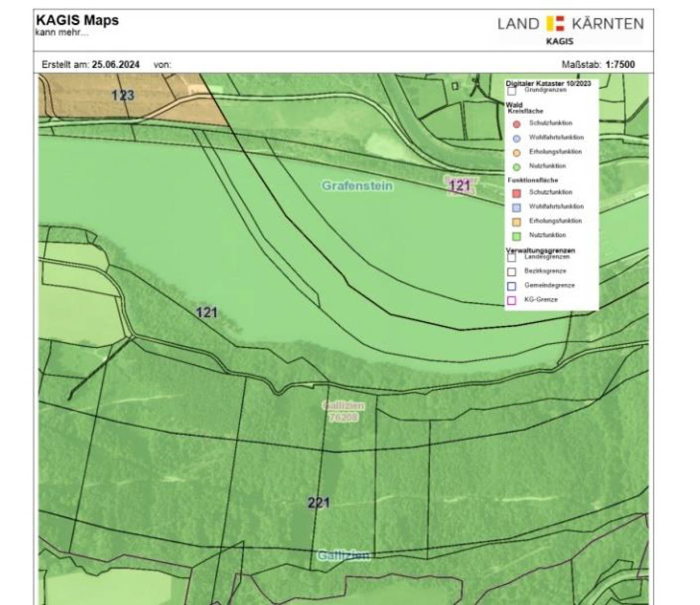Click the scale value '1:7500'

[x=620, y=65]
